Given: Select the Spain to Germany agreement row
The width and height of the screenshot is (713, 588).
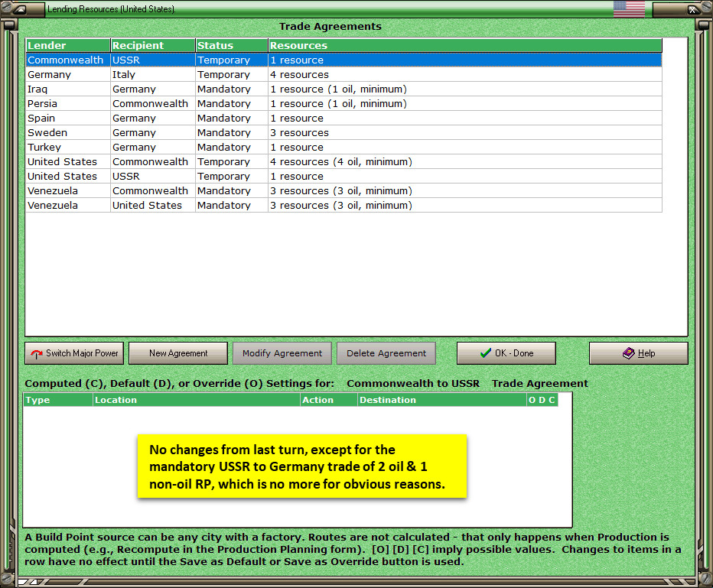Looking at the screenshot, I should 343,119.
